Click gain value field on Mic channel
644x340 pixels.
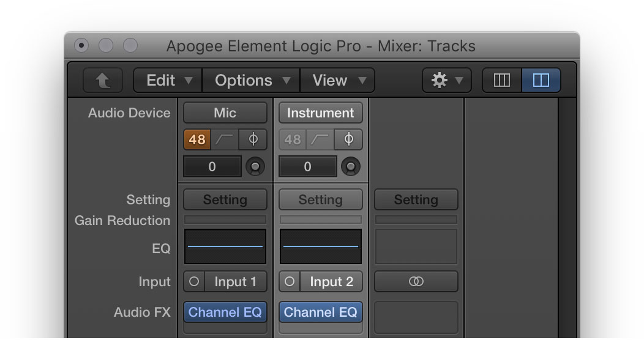pyautogui.click(x=212, y=166)
